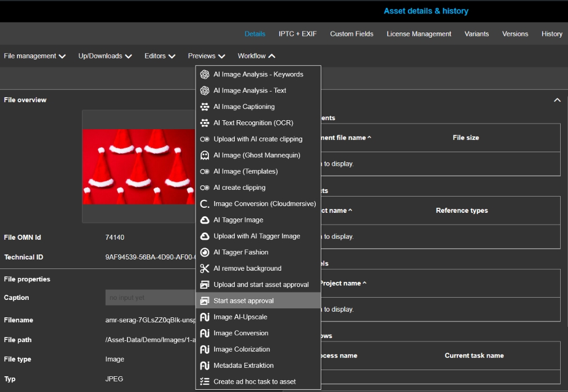Click the Santa hats image thumbnail
Screen dimensions: 568x392
pyautogui.click(x=139, y=167)
